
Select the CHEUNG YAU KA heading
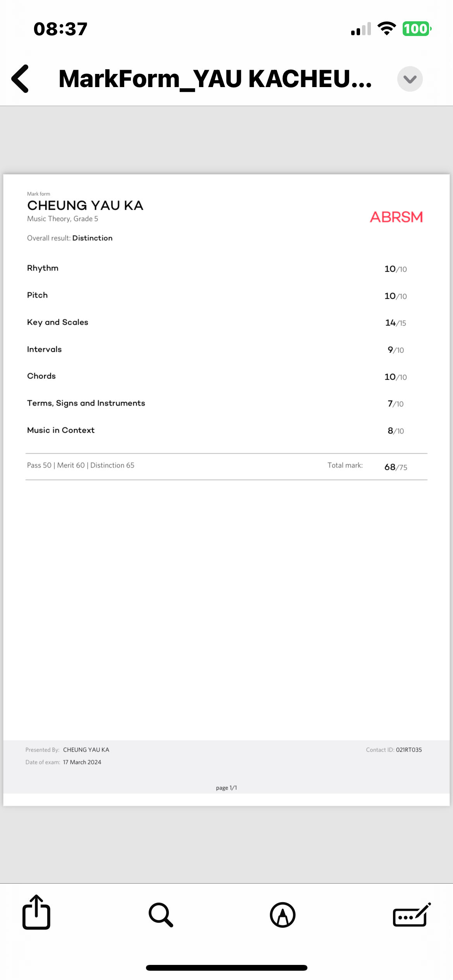click(x=85, y=206)
